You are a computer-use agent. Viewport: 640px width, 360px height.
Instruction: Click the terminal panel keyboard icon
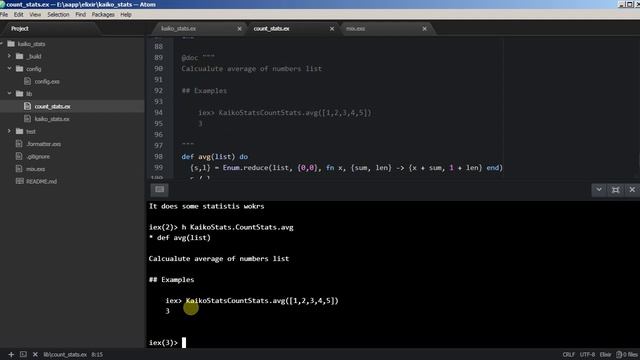(160, 189)
